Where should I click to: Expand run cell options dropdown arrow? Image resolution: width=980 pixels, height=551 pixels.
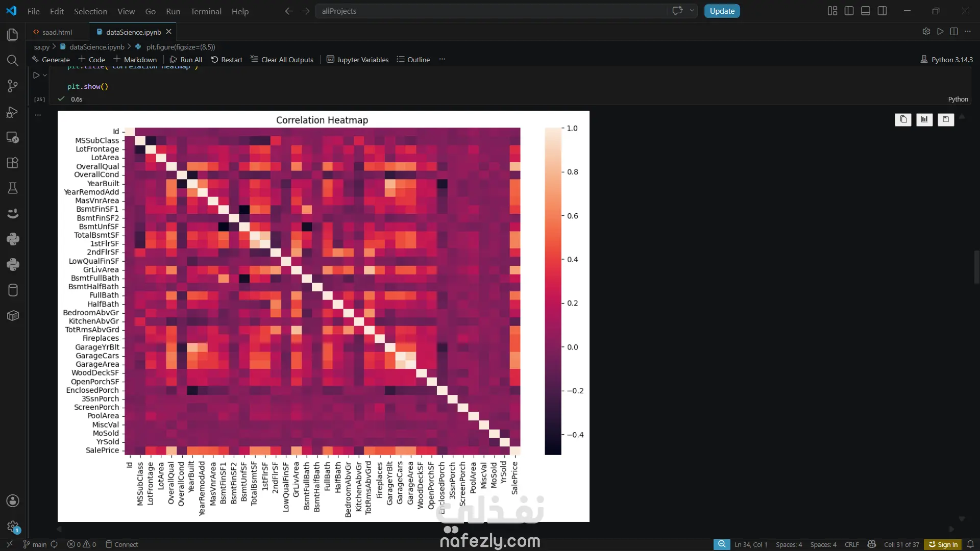45,75
